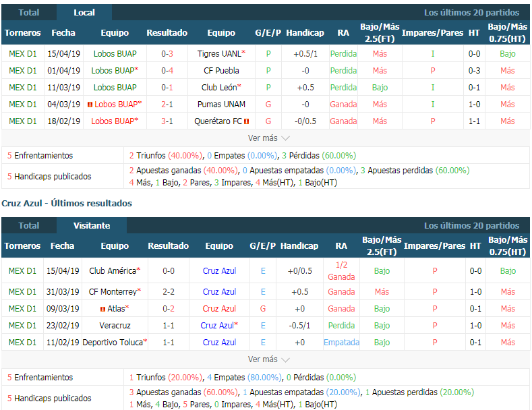532x410 pixels.
Task: Click the red Cruz Azul team on the 09/03/19 row
Action: click(219, 309)
